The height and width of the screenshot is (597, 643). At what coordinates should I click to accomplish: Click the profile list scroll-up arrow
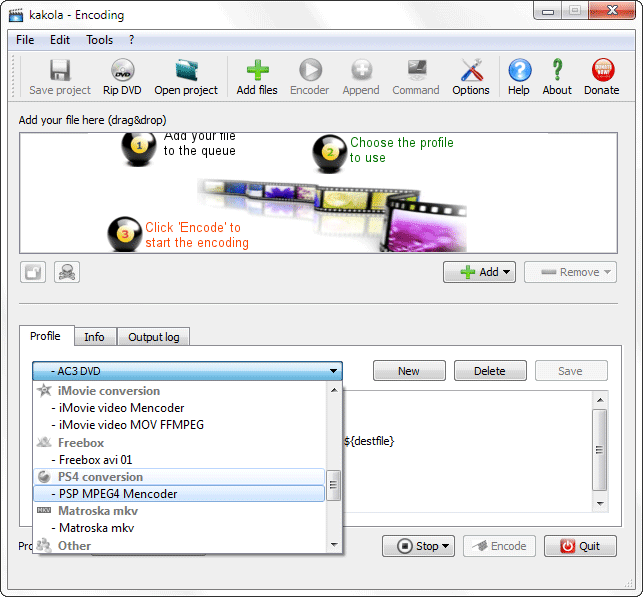click(334, 390)
